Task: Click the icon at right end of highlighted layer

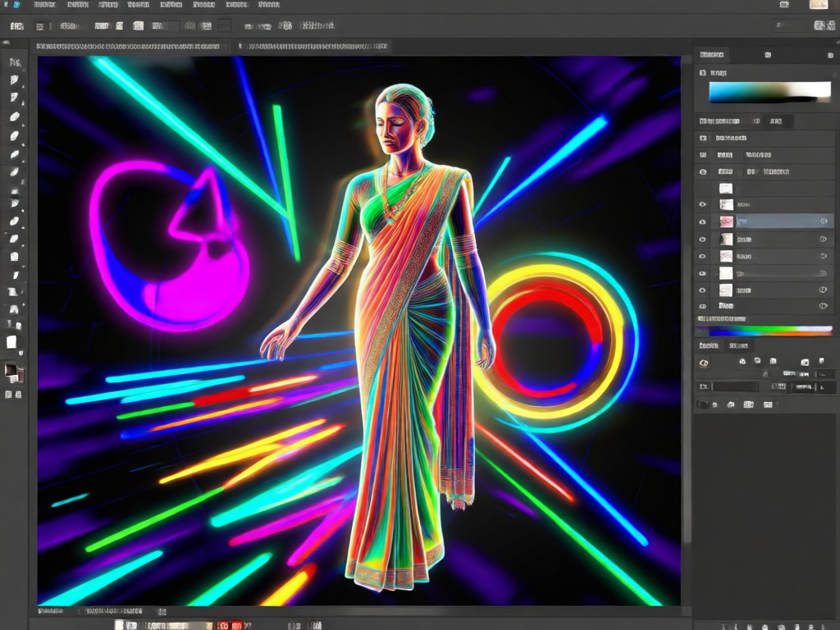Action: coord(824,221)
